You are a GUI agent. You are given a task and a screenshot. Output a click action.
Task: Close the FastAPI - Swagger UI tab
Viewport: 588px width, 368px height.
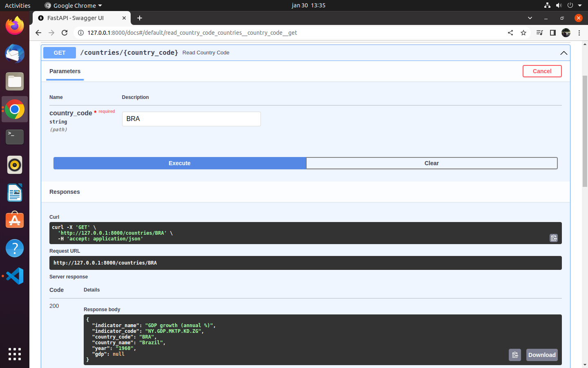coord(124,18)
